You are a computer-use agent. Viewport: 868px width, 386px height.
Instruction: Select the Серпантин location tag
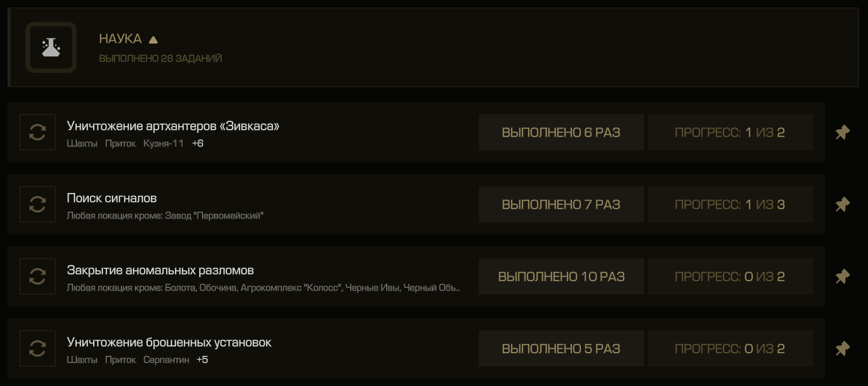coord(166,360)
